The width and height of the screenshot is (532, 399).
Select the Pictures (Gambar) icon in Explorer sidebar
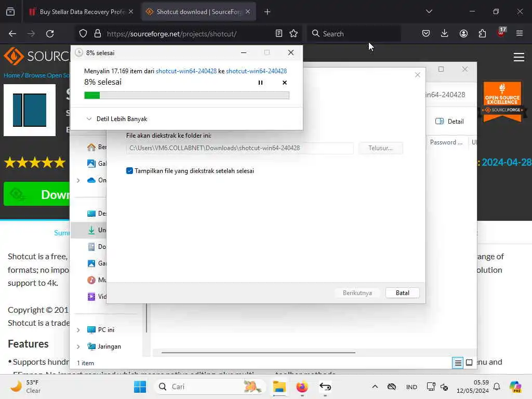(x=91, y=263)
